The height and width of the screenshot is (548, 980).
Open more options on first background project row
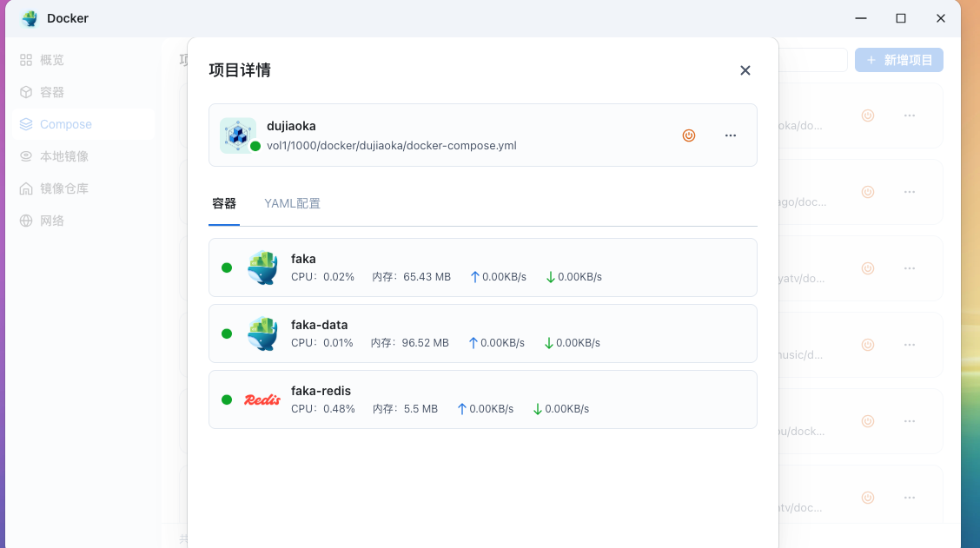910,116
